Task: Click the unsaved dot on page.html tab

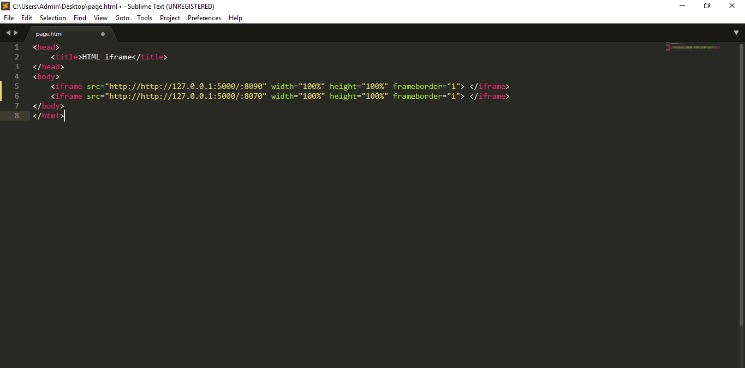Action: point(103,34)
